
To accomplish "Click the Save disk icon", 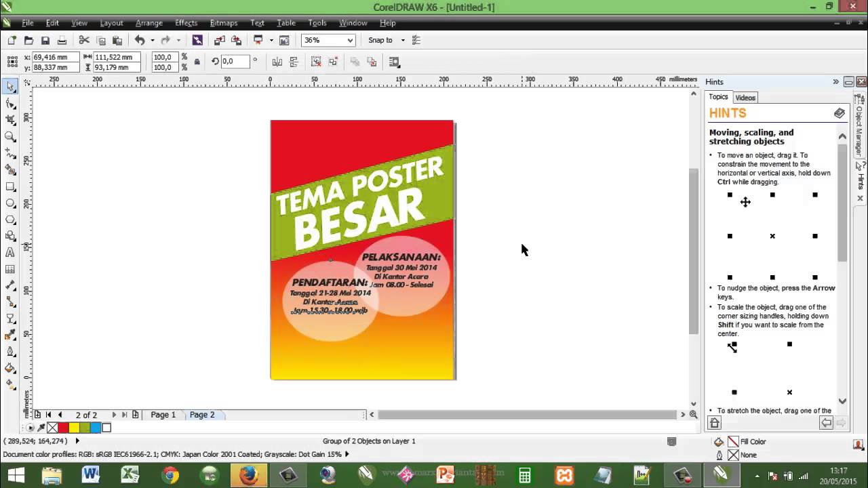I will click(45, 40).
